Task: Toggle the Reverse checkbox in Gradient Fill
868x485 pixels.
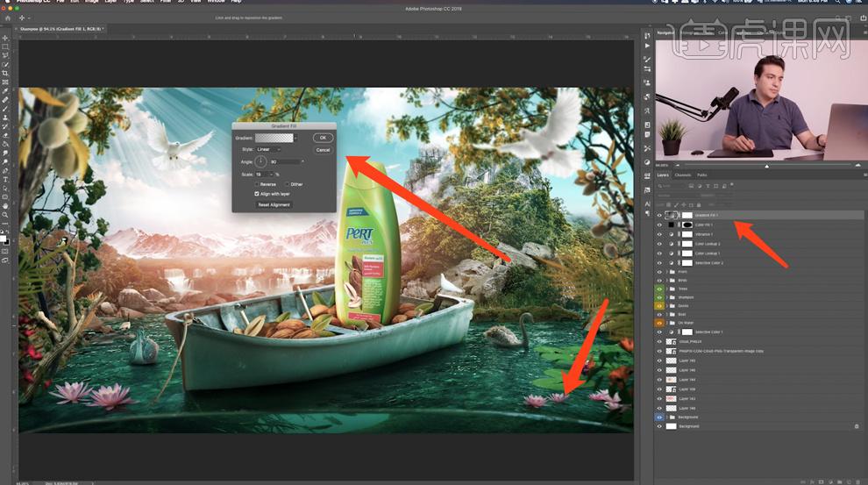Action: tap(257, 184)
